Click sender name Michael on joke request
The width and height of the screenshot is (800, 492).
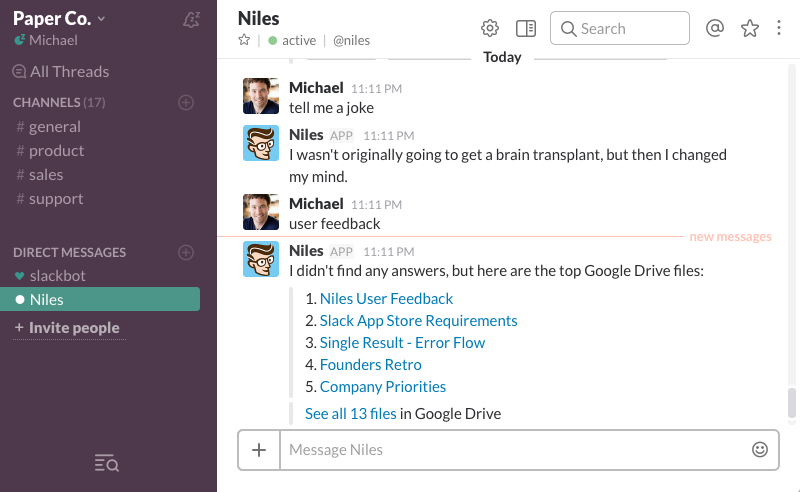(x=316, y=88)
